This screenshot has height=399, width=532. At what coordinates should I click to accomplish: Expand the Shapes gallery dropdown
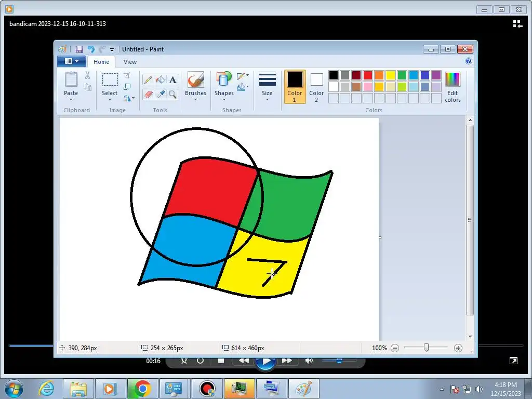point(224,99)
